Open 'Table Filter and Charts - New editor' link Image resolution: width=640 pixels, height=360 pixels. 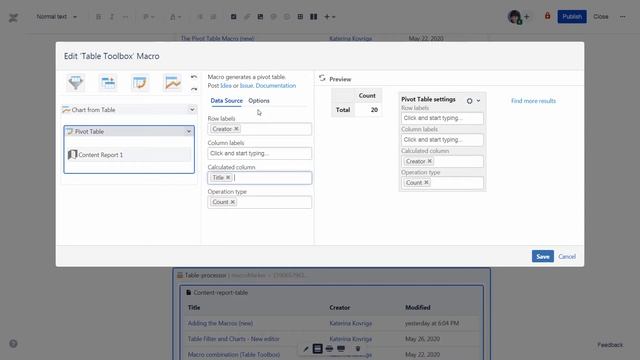[234, 339]
